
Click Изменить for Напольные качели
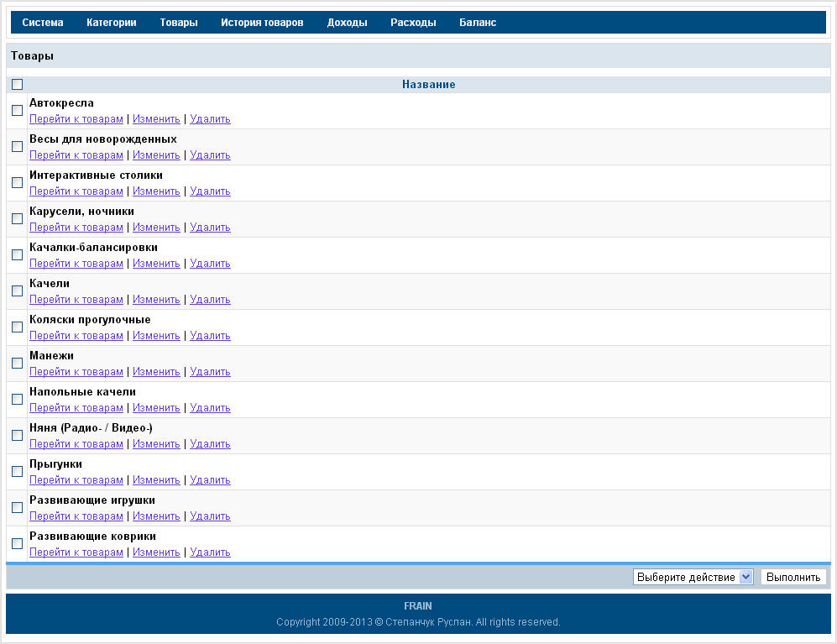tap(156, 408)
